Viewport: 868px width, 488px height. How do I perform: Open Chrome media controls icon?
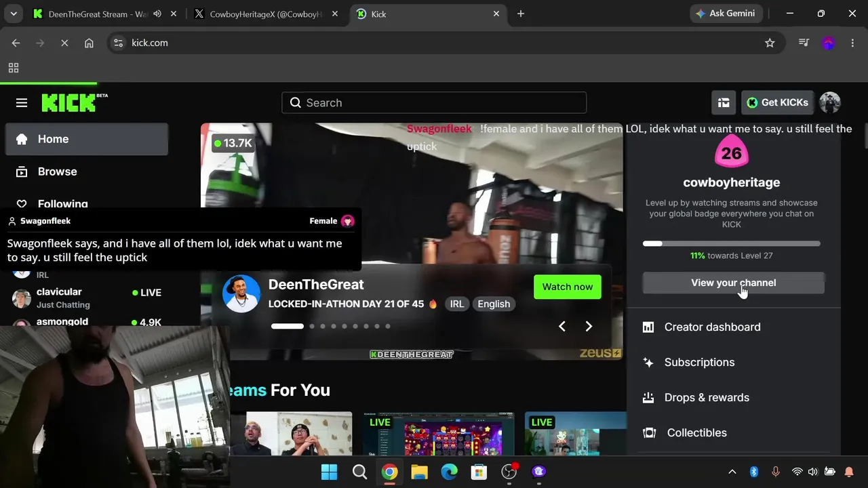[x=804, y=43]
